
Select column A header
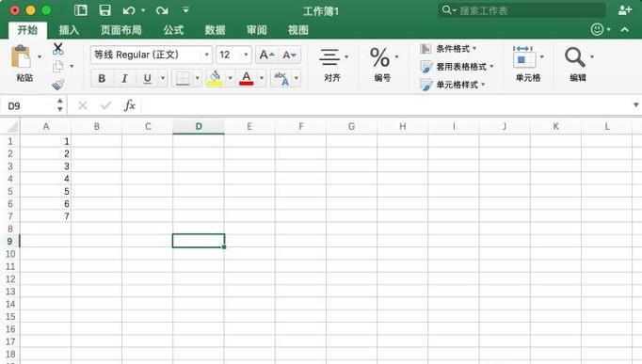(x=46, y=126)
